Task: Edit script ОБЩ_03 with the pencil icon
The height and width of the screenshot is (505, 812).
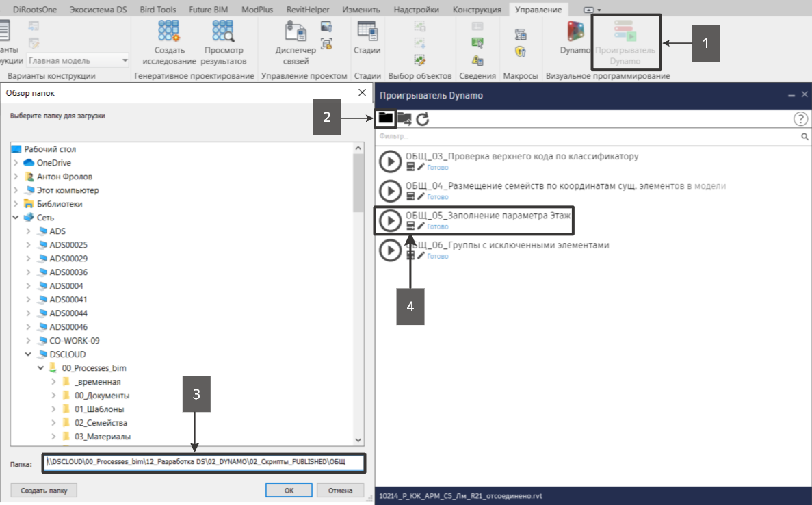Action: point(421,167)
